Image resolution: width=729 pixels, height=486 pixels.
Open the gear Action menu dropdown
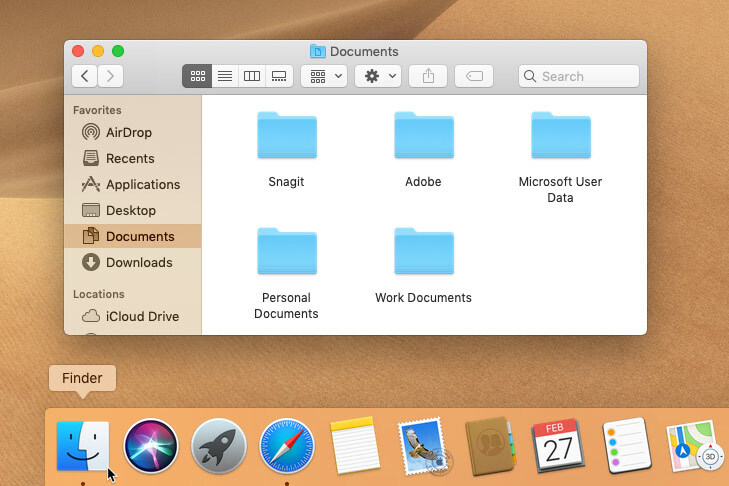point(378,76)
